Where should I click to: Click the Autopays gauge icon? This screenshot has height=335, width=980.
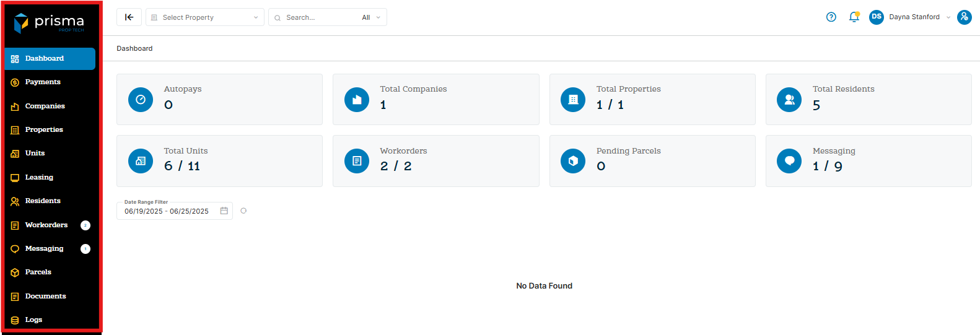pyautogui.click(x=141, y=100)
